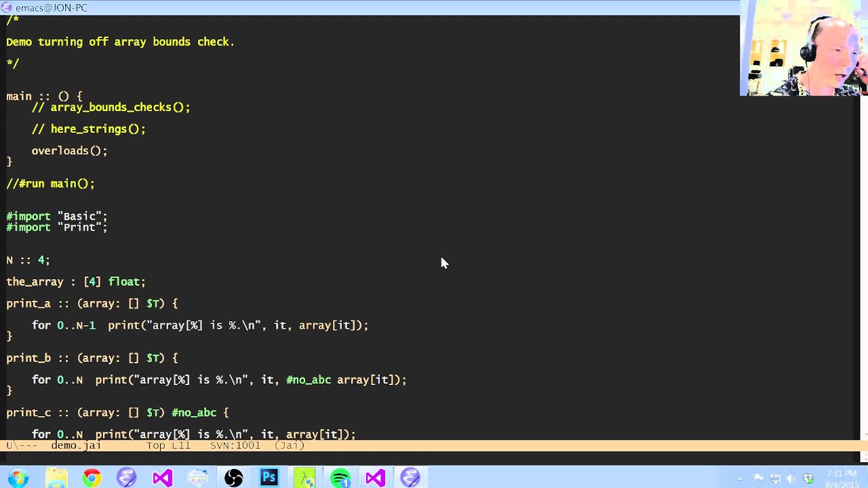The width and height of the screenshot is (868, 488).
Task: Click "Top L11" position in the mode line
Action: 168,445
